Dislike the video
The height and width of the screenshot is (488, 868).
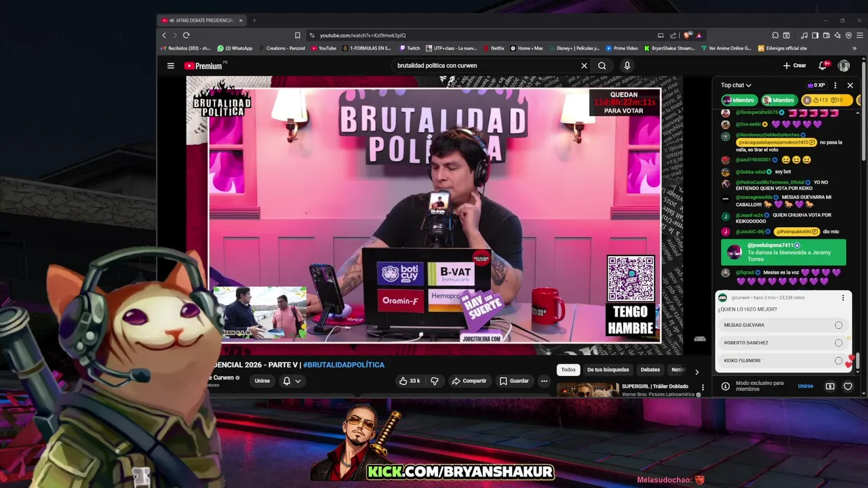[x=435, y=381]
